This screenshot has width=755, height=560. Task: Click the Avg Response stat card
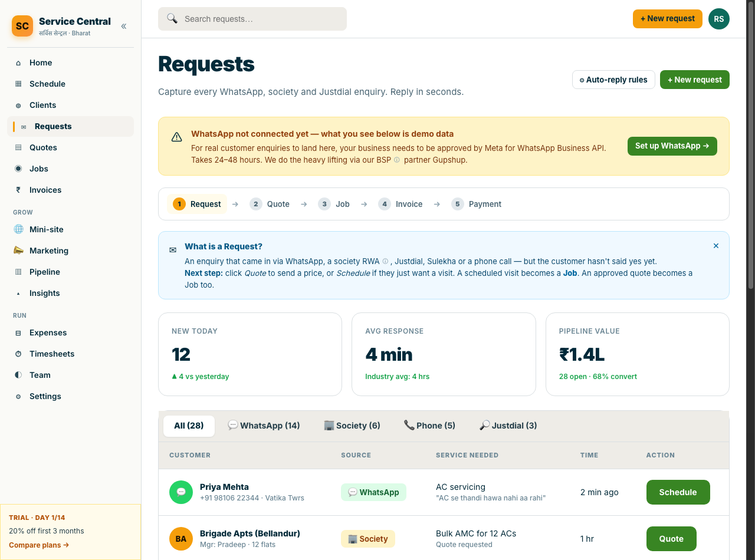pyautogui.click(x=444, y=354)
